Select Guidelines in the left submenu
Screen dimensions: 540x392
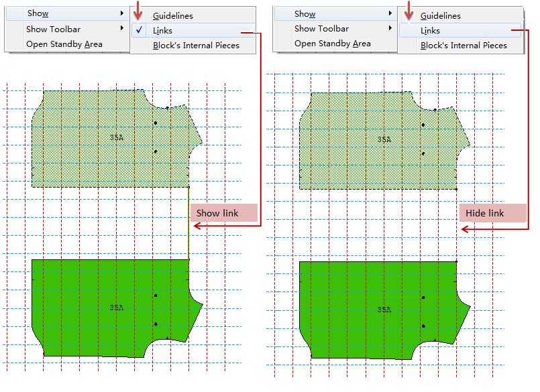(x=172, y=15)
